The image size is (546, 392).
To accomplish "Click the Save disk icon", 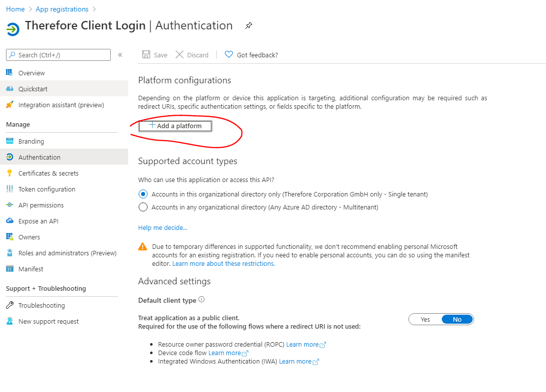I will point(146,55).
